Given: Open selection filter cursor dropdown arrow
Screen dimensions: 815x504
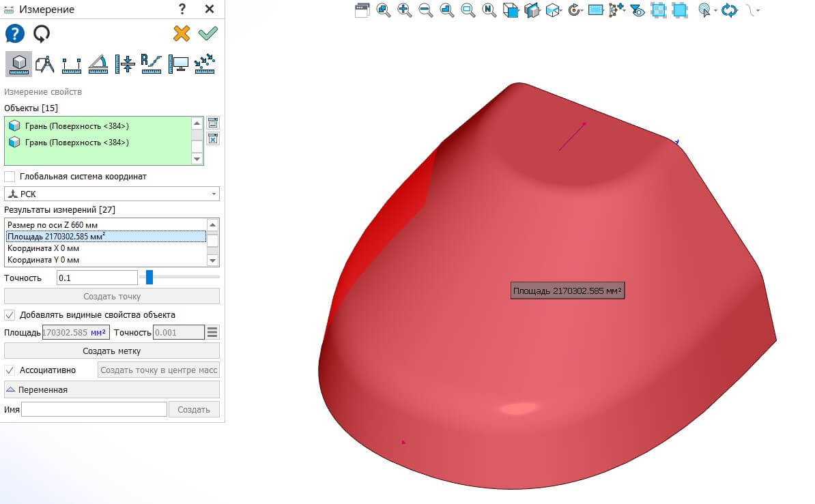Looking at the screenshot, I should click(715, 11).
